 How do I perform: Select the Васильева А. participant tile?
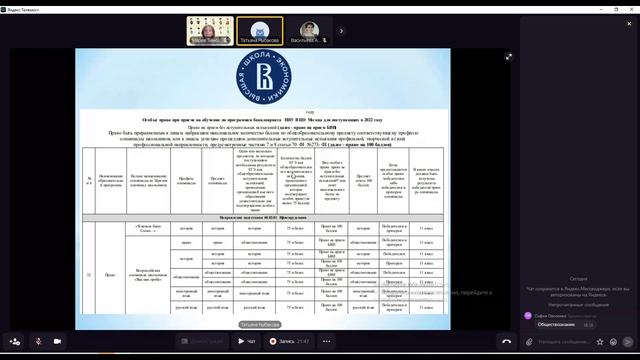(x=309, y=31)
